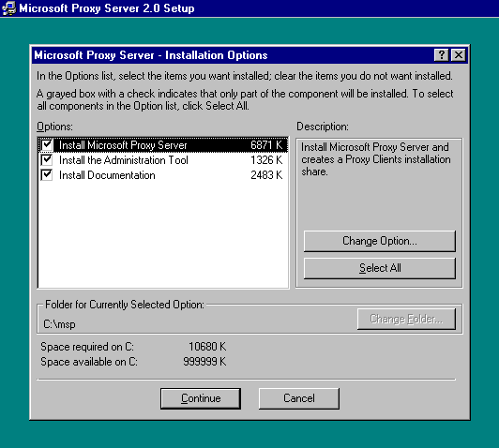The height and width of the screenshot is (448, 499).
Task: Click the grayed Change Folder... button
Action: pyautogui.click(x=406, y=319)
